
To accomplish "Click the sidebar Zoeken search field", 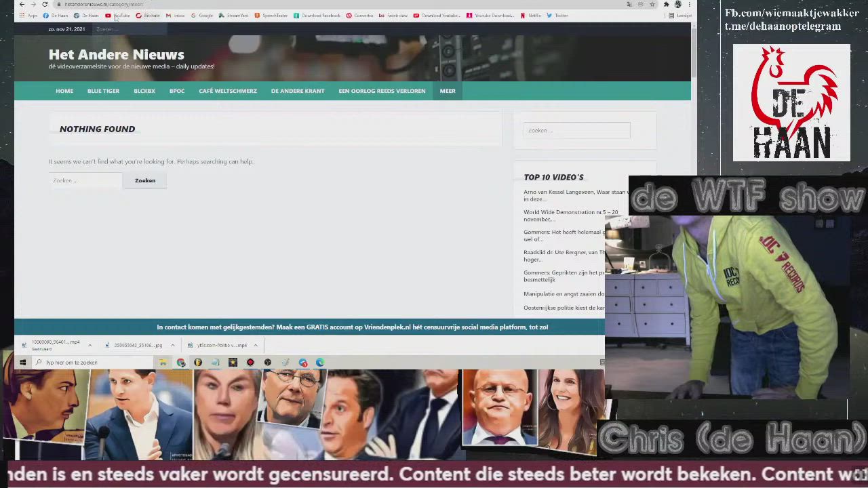I will tap(576, 130).
